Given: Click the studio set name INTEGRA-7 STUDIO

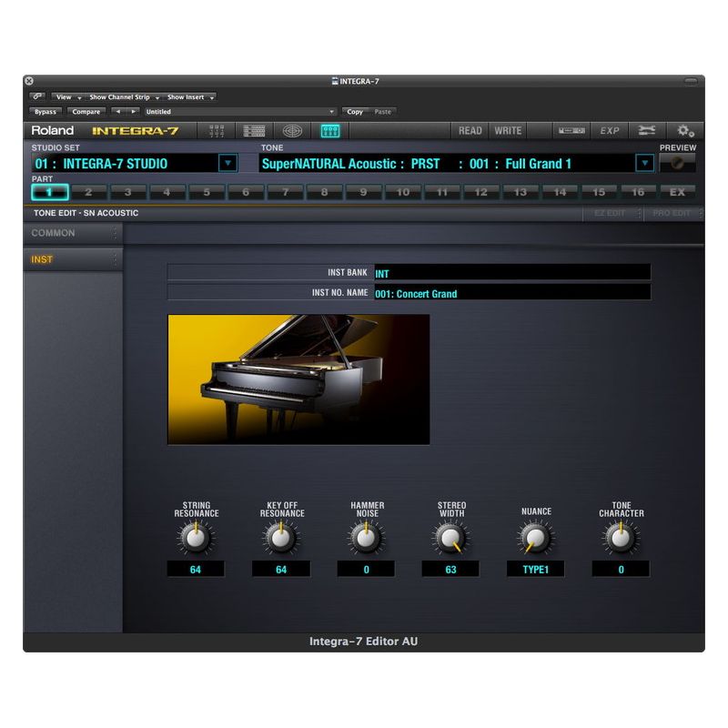Looking at the screenshot, I should 116,164.
